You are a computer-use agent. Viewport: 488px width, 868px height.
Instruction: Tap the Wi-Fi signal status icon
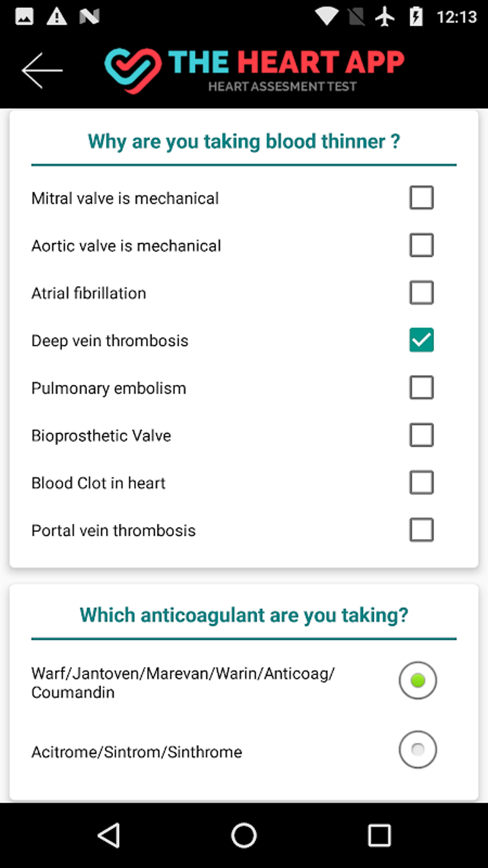[327, 17]
